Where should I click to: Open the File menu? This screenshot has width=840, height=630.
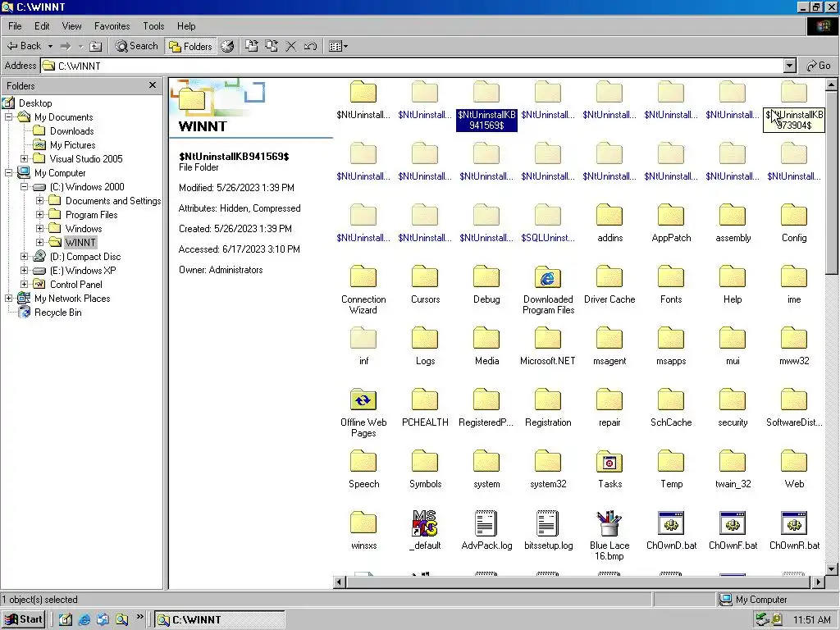click(15, 25)
